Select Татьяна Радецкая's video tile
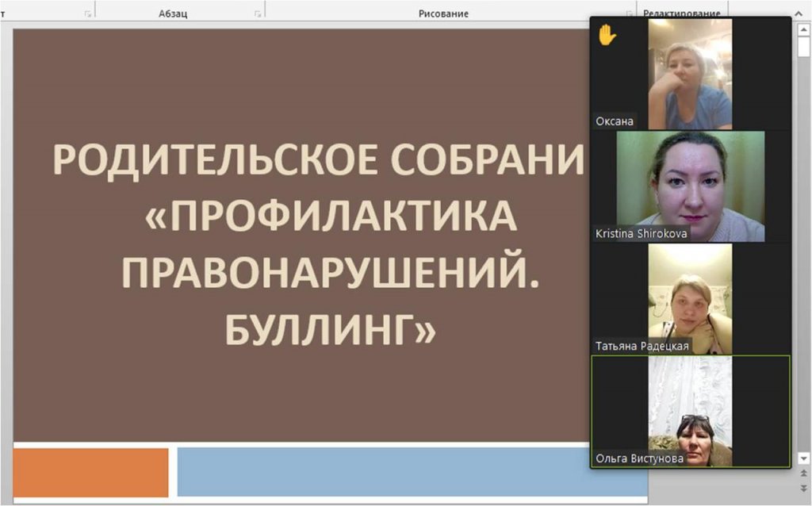 tap(690, 298)
